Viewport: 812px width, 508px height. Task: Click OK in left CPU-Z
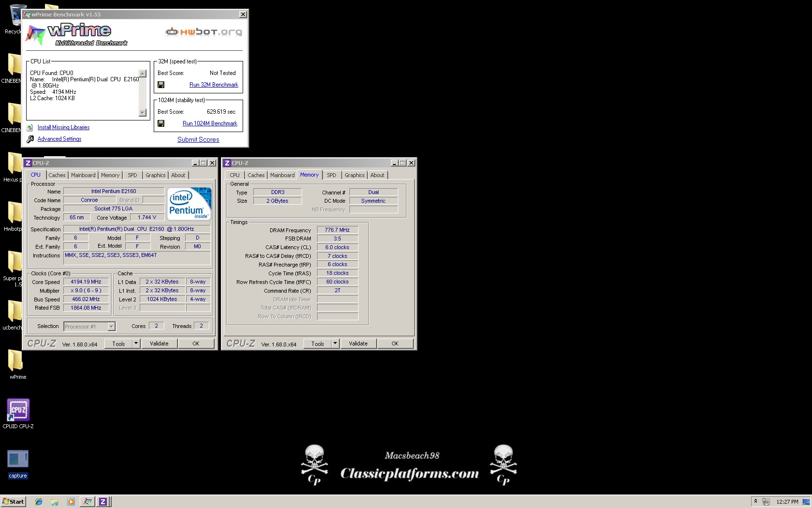[x=196, y=344]
